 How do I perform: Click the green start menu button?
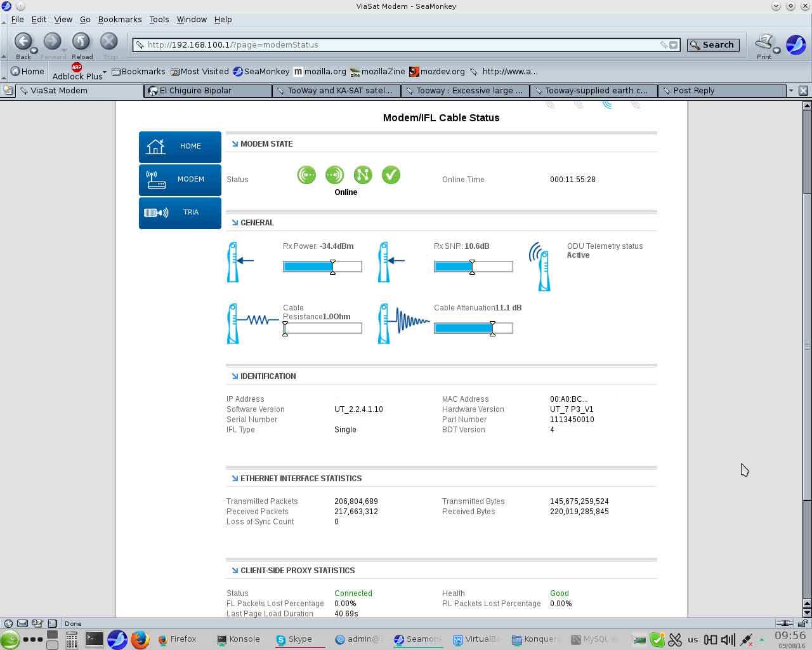[x=10, y=640]
